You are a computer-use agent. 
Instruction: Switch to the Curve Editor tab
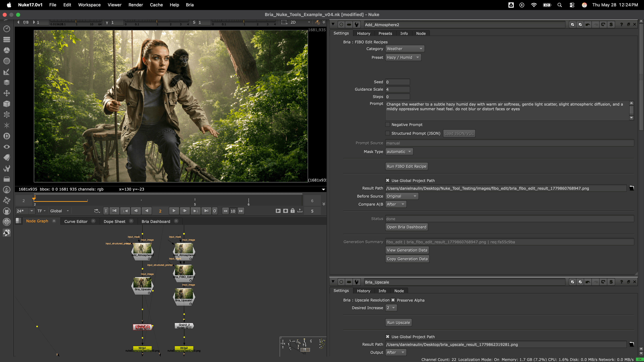(76, 221)
